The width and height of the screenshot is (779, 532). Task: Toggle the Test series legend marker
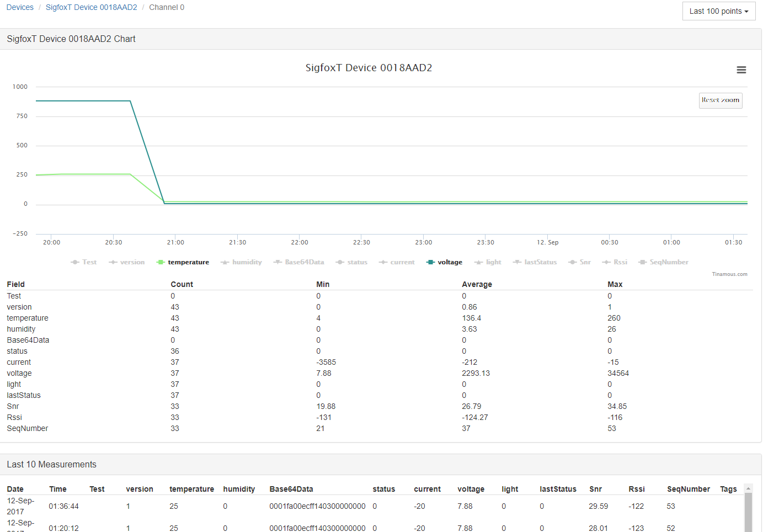click(76, 262)
